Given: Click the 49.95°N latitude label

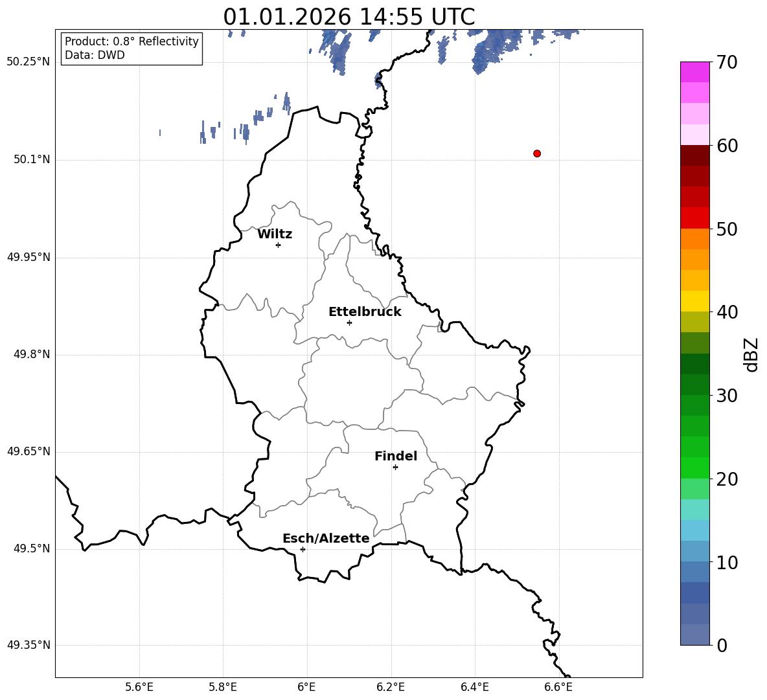Looking at the screenshot, I should click(29, 257).
